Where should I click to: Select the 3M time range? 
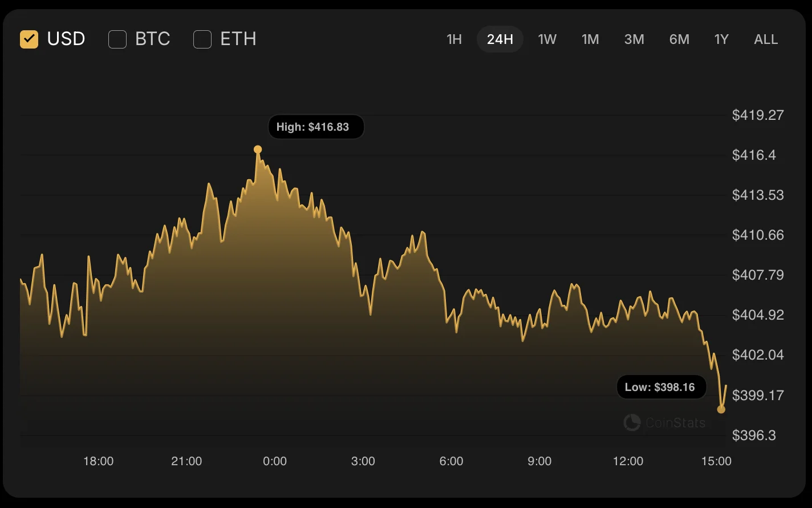(634, 39)
